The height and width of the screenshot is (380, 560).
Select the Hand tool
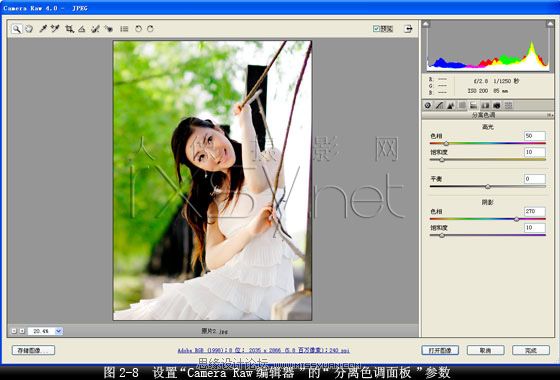point(29,29)
